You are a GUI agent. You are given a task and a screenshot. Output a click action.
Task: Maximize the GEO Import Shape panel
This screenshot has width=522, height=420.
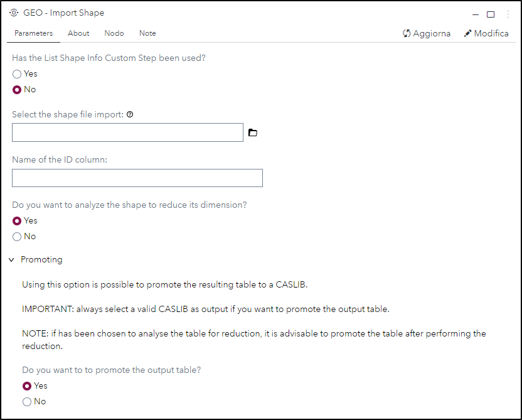pos(491,14)
